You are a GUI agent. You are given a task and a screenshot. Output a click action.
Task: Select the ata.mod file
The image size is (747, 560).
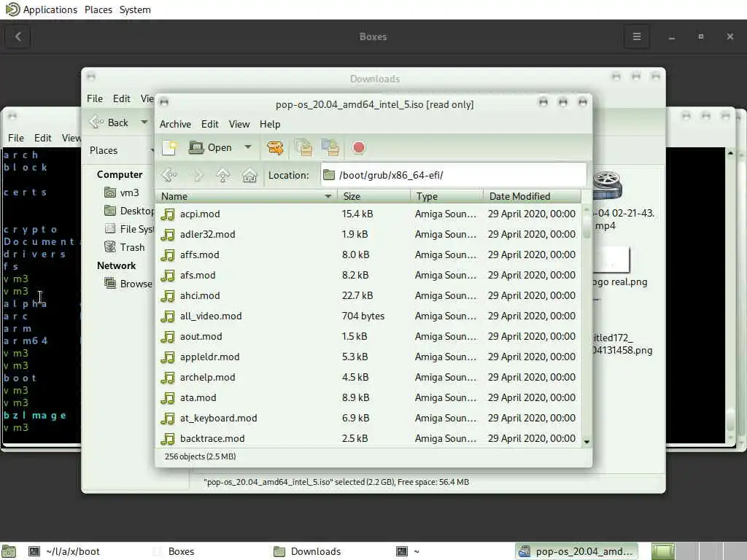(x=198, y=397)
